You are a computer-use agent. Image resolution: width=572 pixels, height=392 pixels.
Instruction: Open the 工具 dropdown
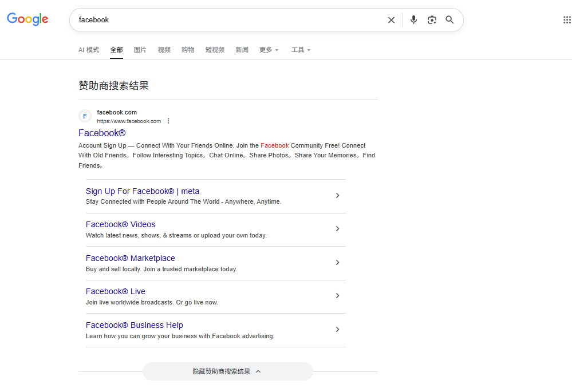tap(301, 50)
